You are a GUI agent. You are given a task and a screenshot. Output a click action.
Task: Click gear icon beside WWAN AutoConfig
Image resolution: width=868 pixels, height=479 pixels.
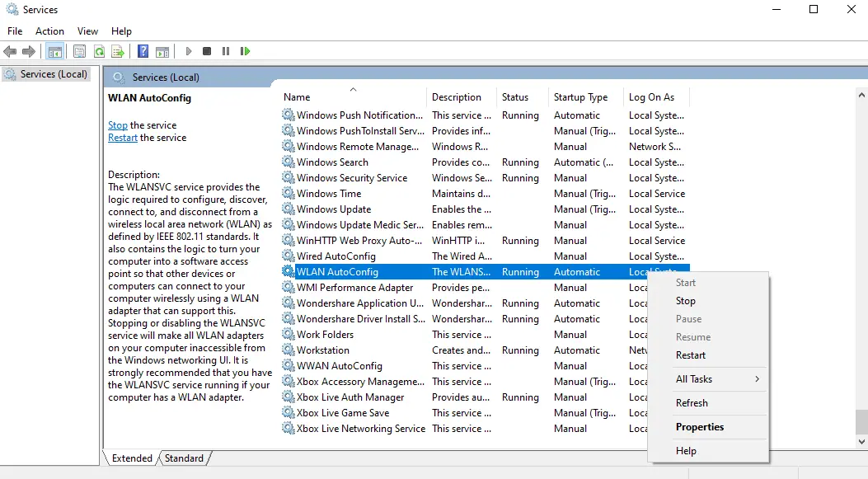coord(288,365)
